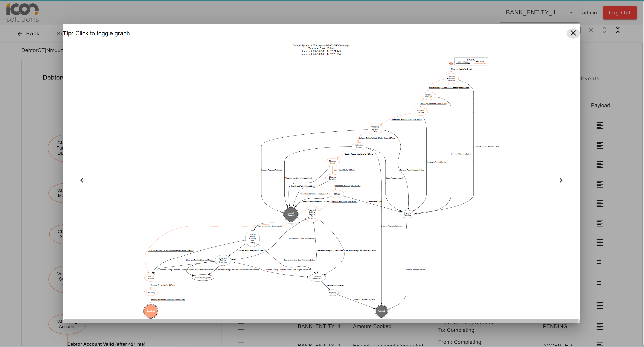The height and width of the screenshot is (347, 644).
Task: Open the admin user menu
Action: click(x=589, y=13)
